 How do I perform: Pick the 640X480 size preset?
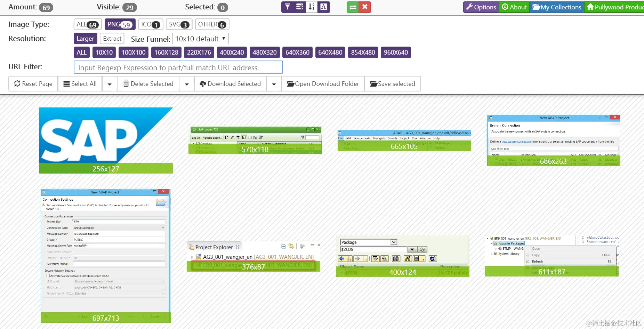coord(330,53)
